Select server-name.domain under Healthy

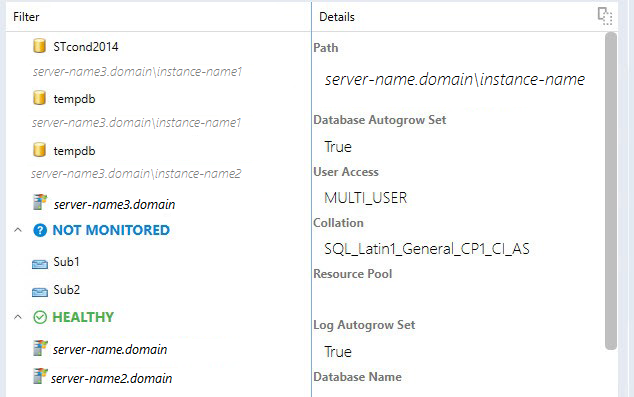click(x=110, y=349)
